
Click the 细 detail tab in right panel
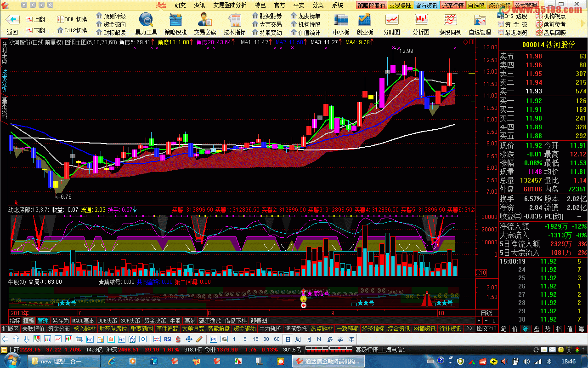point(526,328)
